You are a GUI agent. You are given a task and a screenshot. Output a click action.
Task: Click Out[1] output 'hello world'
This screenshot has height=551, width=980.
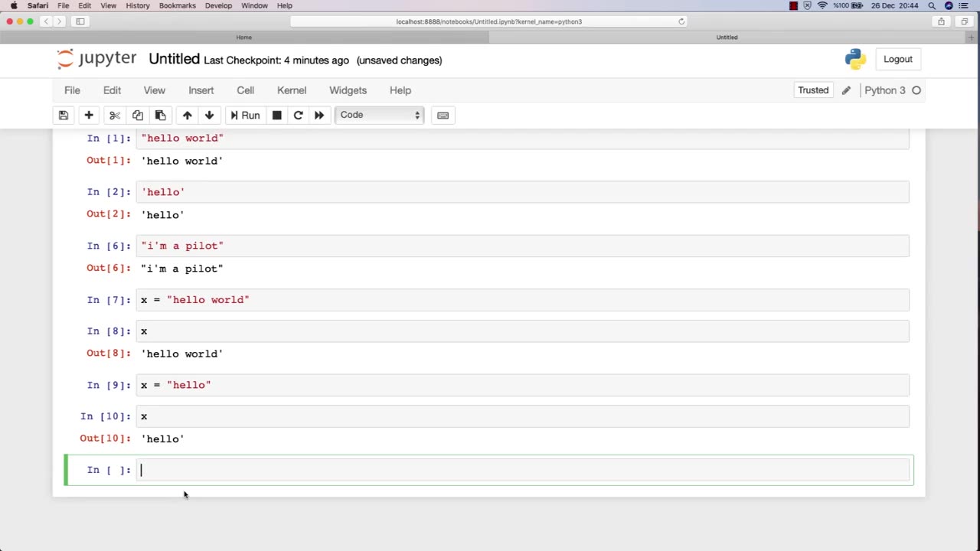(x=182, y=161)
